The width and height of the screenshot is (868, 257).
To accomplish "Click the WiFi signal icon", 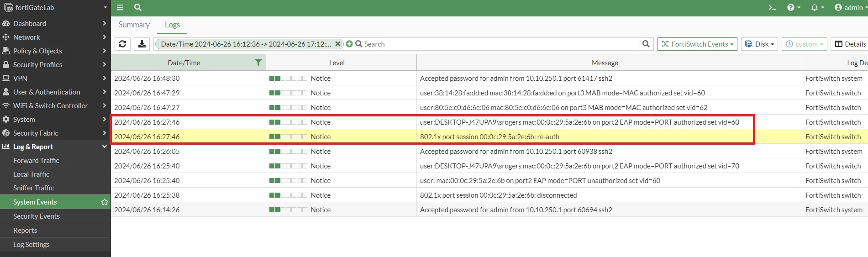I will [x=6, y=105].
